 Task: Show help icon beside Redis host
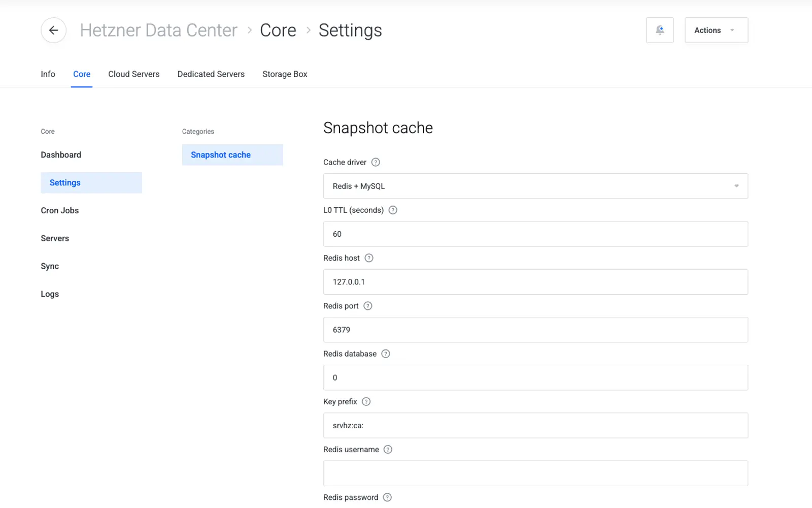point(369,258)
